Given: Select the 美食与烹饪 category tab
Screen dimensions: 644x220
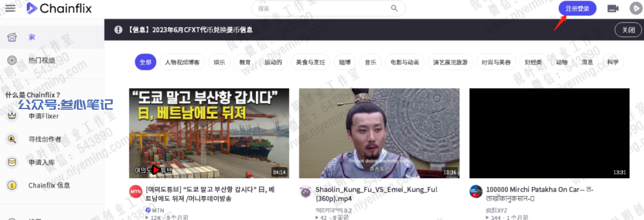Looking at the screenshot, I should [310, 62].
